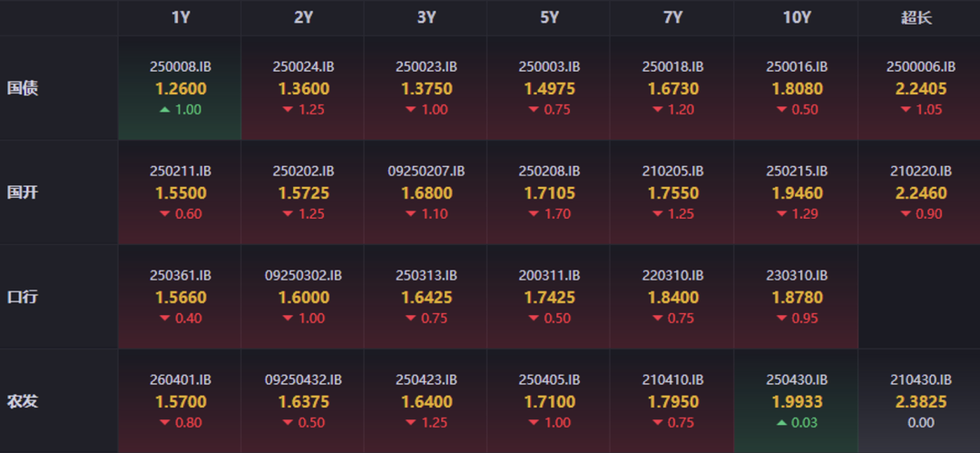The width and height of the screenshot is (980, 453).
Task: Click the red down arrow under 260401.IB
Action: point(164,423)
